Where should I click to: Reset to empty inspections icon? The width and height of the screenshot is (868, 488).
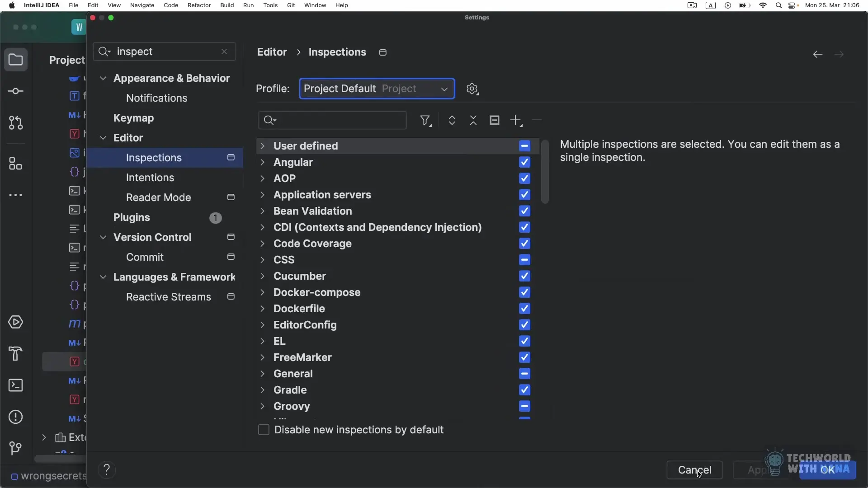495,120
